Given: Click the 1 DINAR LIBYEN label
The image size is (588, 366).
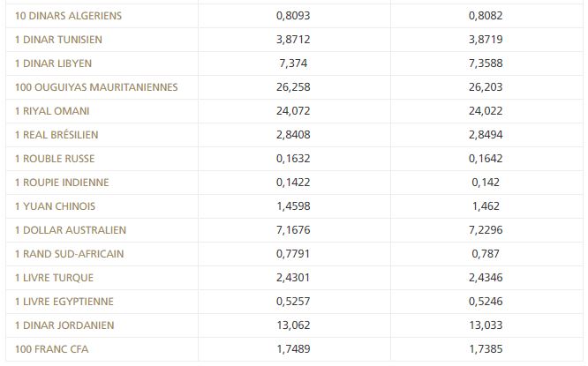Looking at the screenshot, I should tap(53, 63).
